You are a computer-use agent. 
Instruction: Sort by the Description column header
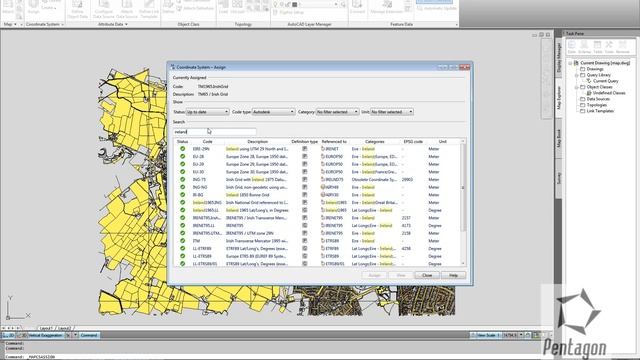click(x=257, y=142)
